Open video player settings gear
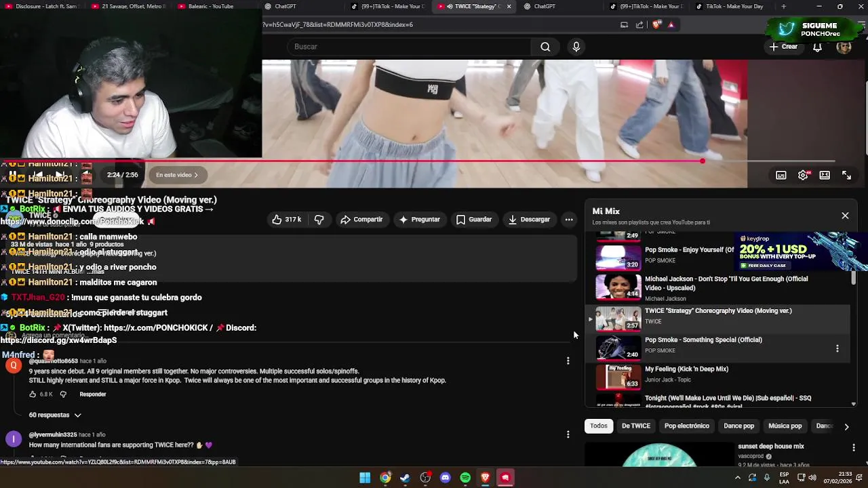The image size is (868, 488). (803, 175)
